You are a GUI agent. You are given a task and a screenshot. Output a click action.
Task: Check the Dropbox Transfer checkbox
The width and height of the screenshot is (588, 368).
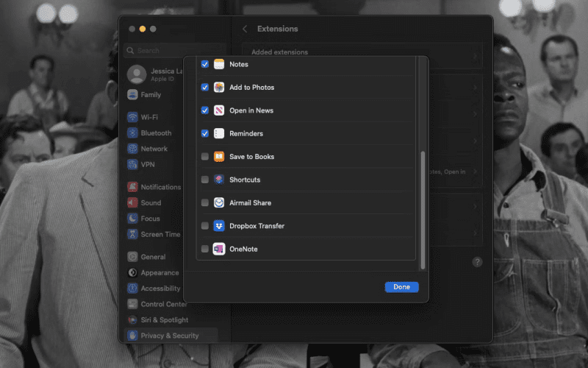205,226
